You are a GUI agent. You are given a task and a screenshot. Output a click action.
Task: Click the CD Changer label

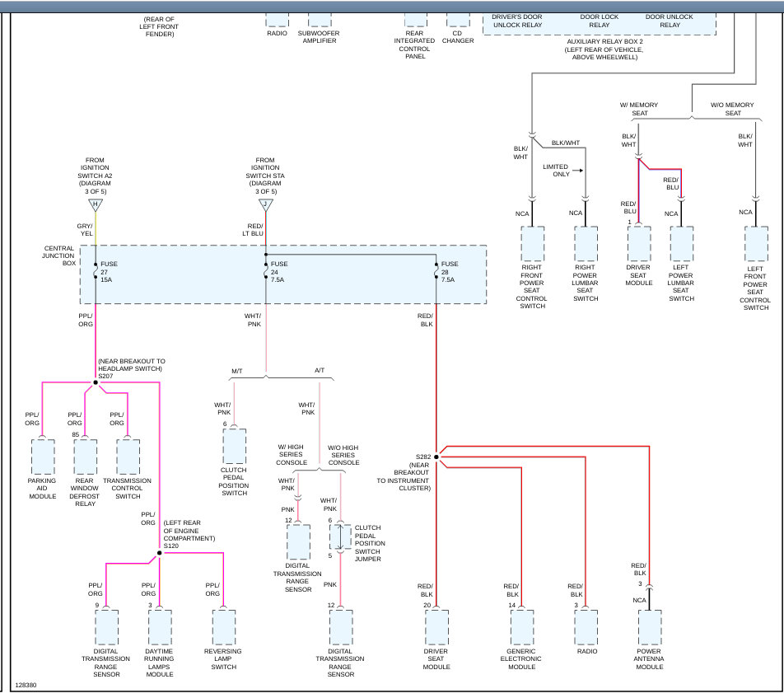coord(458,36)
